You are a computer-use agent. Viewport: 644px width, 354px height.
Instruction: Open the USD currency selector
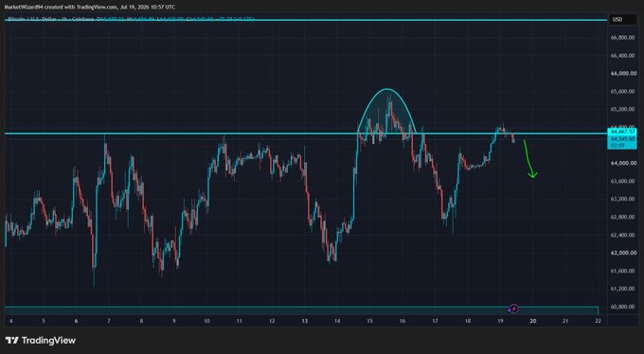coord(624,19)
